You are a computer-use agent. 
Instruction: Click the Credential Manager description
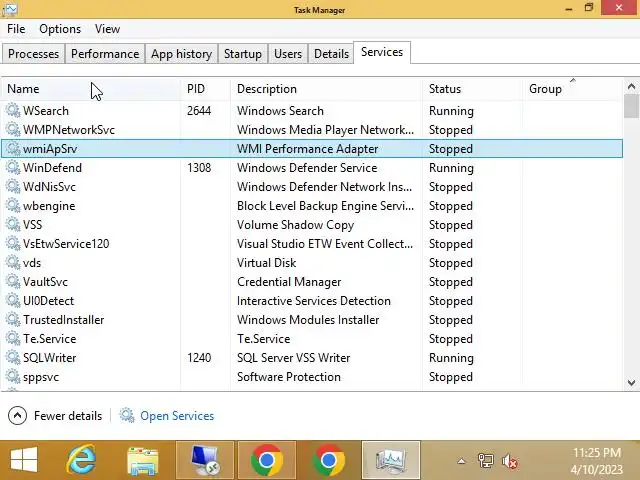coord(289,282)
